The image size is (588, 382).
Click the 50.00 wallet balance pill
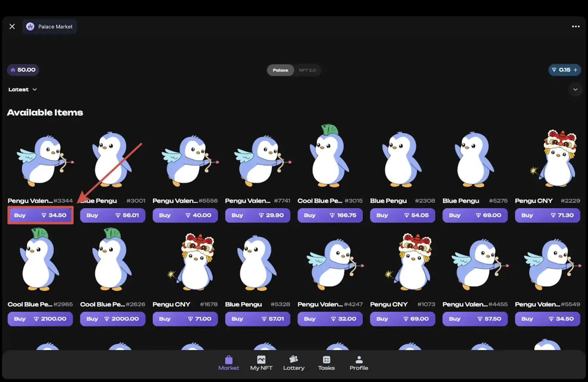23,69
